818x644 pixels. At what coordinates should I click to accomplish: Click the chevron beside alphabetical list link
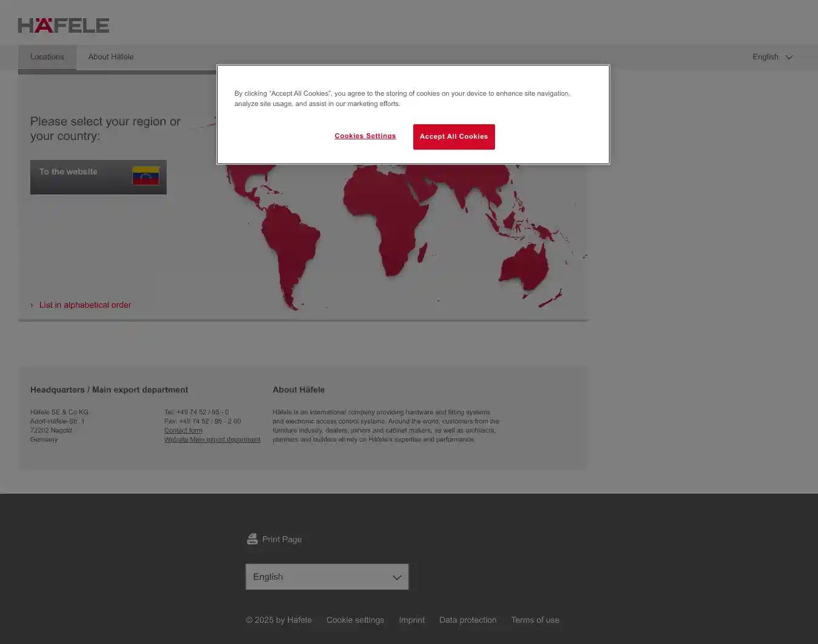pyautogui.click(x=32, y=305)
